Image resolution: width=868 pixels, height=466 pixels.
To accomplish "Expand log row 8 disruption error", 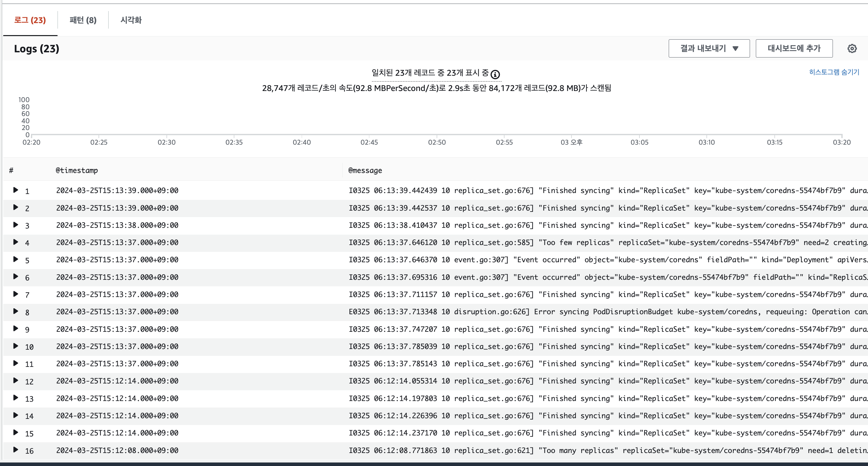I will point(16,311).
